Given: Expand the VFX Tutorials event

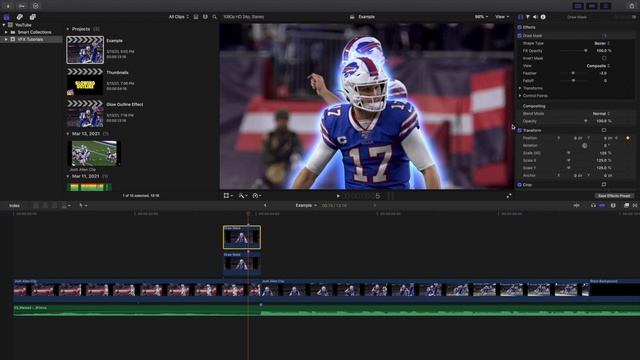Looking at the screenshot, I should click(6, 40).
